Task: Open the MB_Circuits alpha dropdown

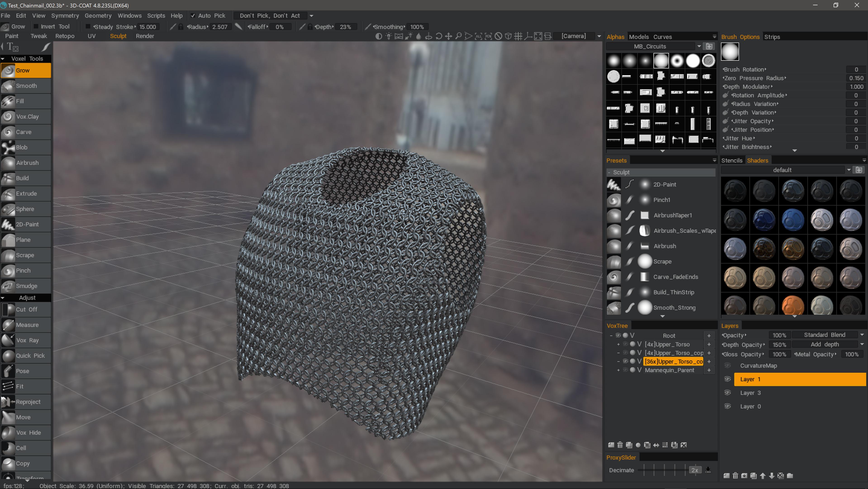Action: pyautogui.click(x=699, y=46)
